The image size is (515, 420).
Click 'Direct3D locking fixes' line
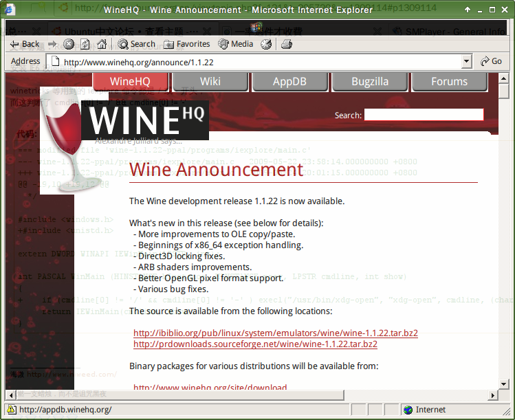point(179,256)
